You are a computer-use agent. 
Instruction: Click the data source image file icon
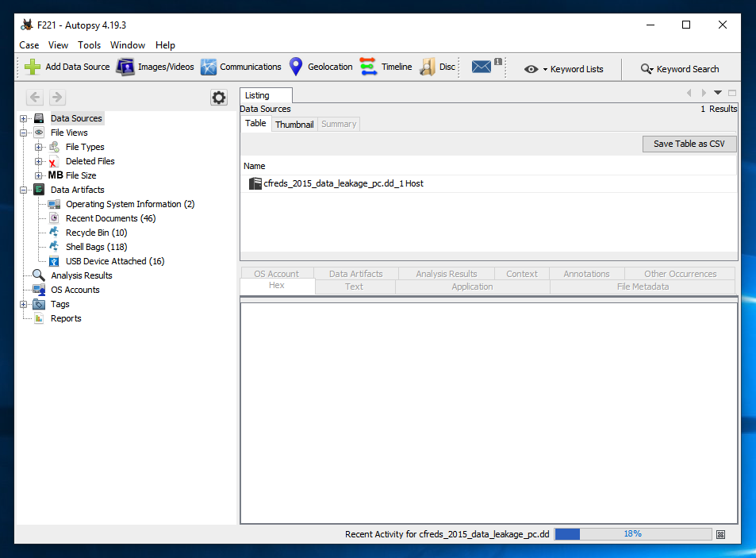[x=255, y=183]
